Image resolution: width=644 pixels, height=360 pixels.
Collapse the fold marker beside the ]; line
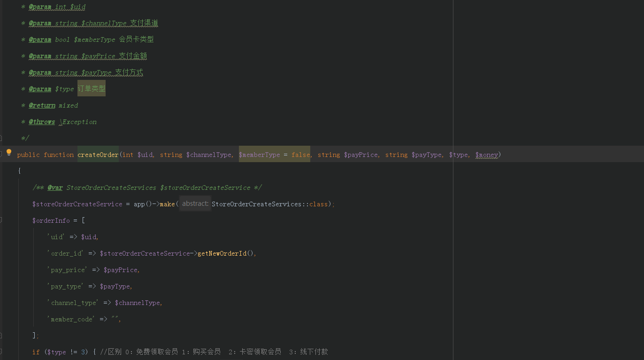[x=0, y=335]
